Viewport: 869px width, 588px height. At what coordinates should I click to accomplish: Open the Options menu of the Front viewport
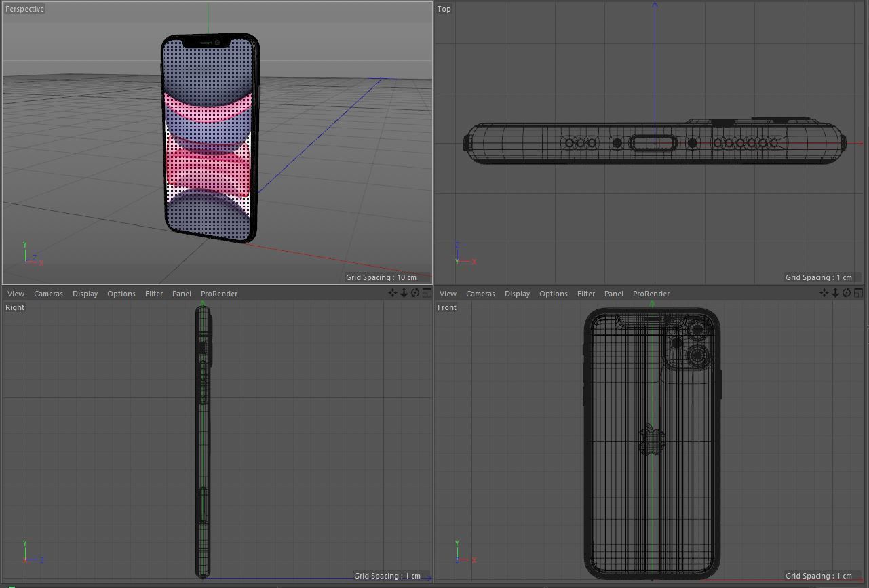554,294
